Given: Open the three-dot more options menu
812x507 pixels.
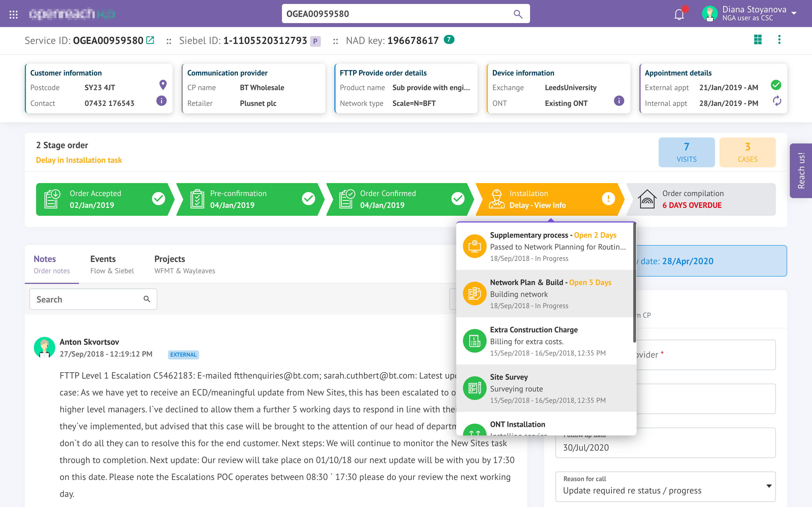Looking at the screenshot, I should 779,39.
